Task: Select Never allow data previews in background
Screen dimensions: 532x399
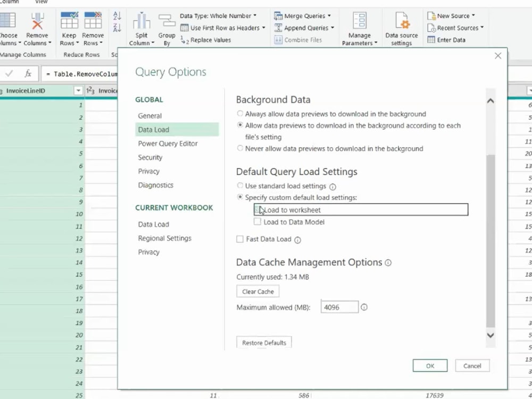Action: point(240,148)
